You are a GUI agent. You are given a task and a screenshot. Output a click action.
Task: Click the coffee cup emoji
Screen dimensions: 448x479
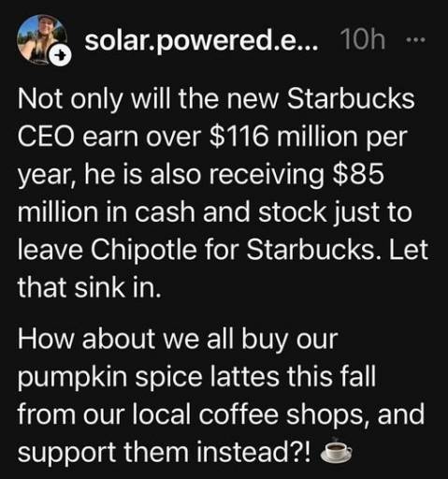click(x=337, y=450)
